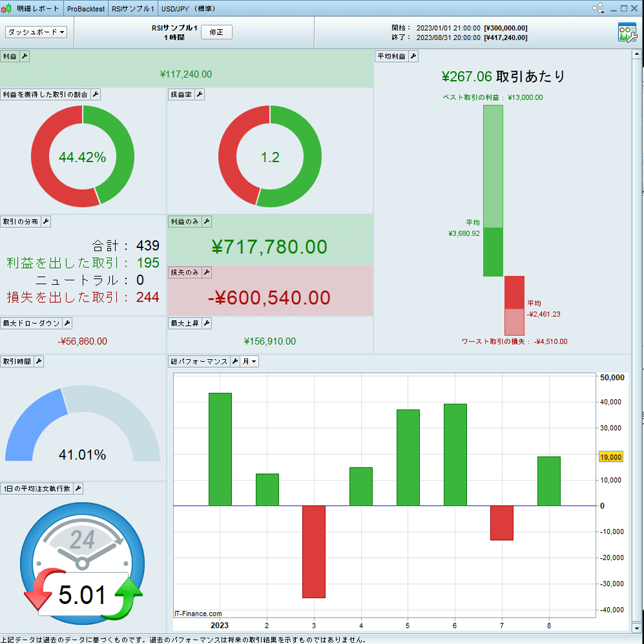The width and height of the screenshot is (644, 644).
Task: Click the candlestick app icon in title bar
Action: point(6,8)
